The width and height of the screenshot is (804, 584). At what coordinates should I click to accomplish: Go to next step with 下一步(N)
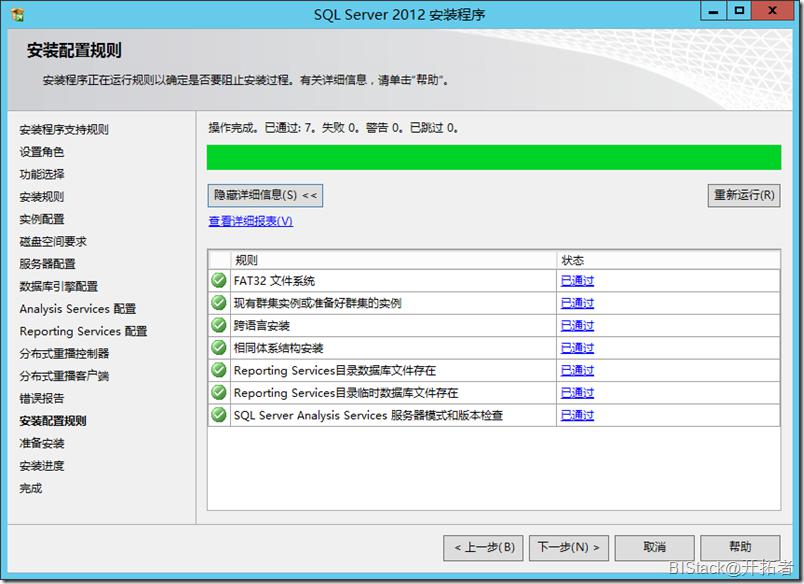point(568,548)
